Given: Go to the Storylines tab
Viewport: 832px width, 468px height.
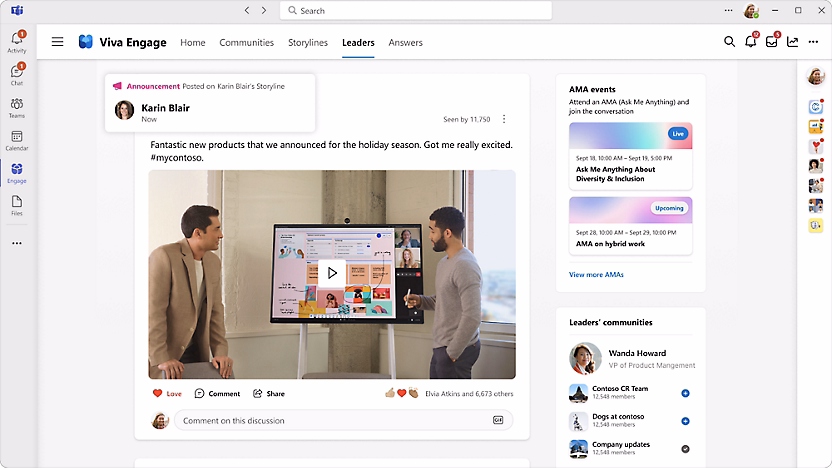Looking at the screenshot, I should [x=308, y=42].
